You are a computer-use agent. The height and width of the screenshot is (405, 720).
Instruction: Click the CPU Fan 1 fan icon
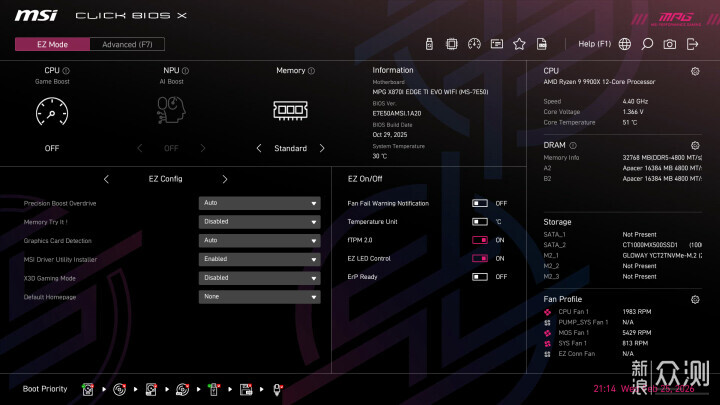point(547,312)
